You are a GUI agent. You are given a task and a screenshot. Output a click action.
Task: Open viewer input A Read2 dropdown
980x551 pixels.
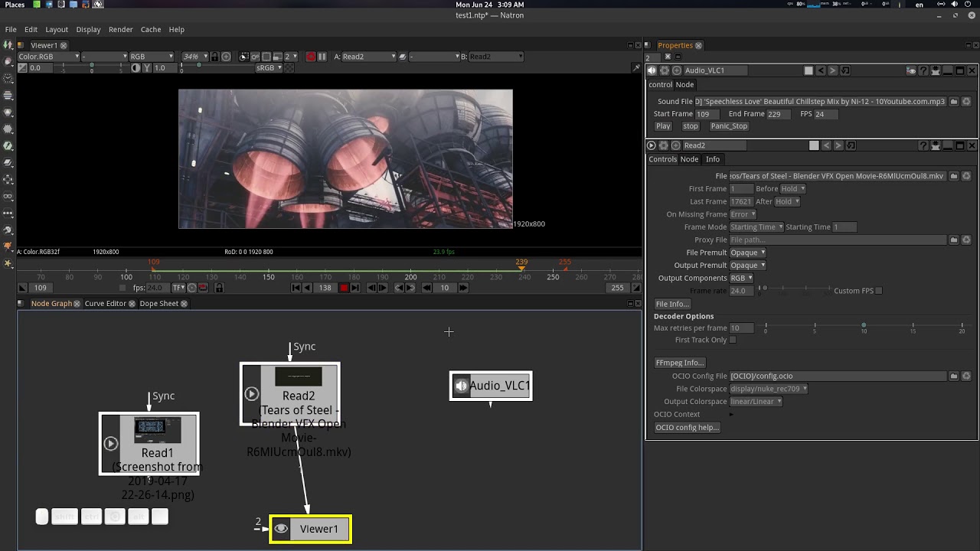point(368,57)
